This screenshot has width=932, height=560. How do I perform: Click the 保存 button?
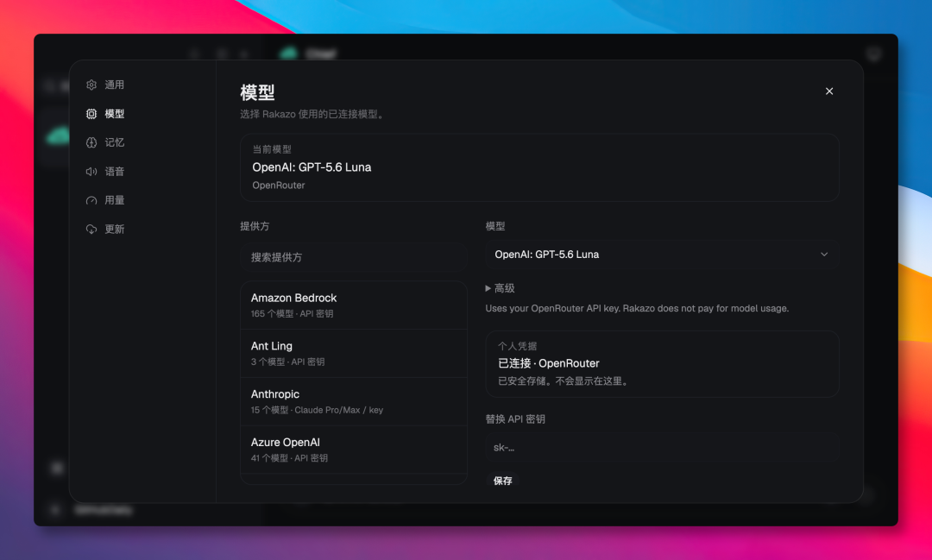[x=502, y=481]
